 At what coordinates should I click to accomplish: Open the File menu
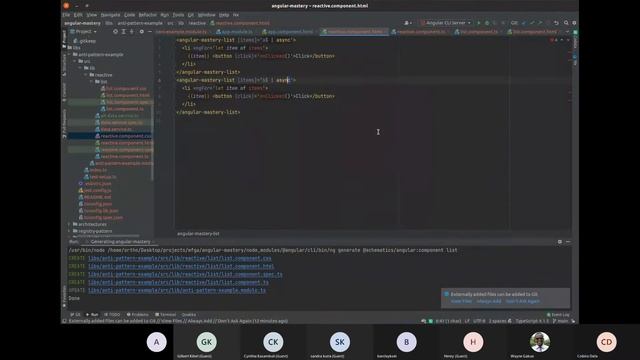click(66, 15)
